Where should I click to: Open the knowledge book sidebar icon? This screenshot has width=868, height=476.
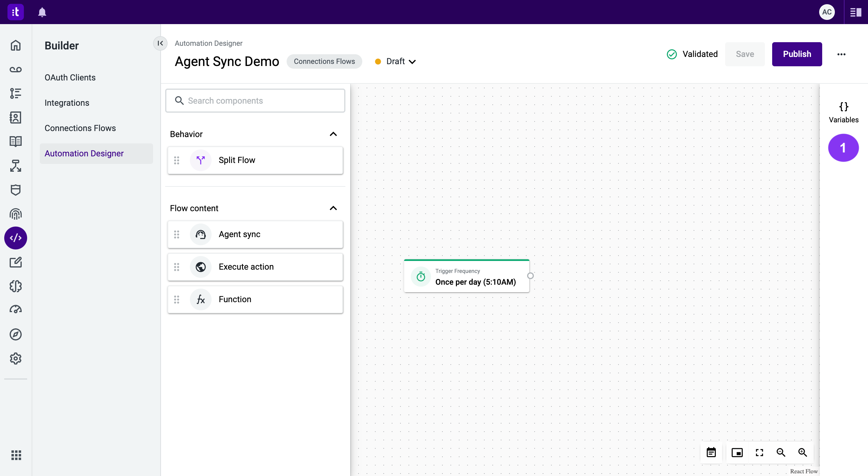pyautogui.click(x=15, y=142)
